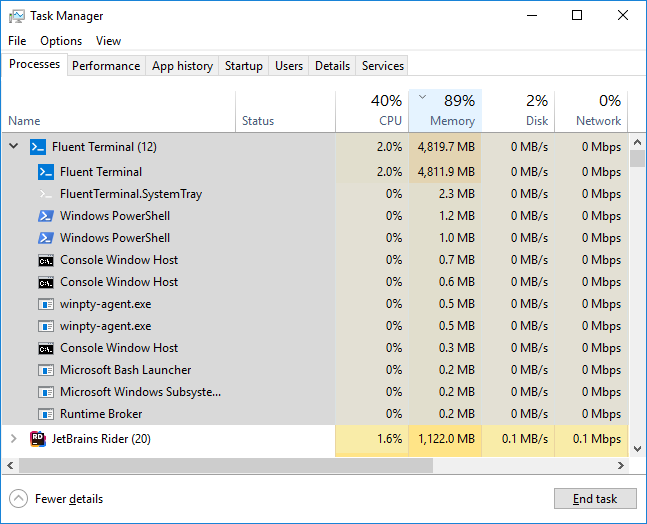
Task: Switch to the Performance tab
Action: pyautogui.click(x=106, y=66)
